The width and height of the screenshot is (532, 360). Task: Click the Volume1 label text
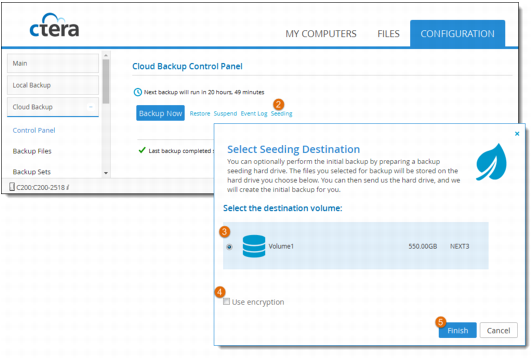281,246
